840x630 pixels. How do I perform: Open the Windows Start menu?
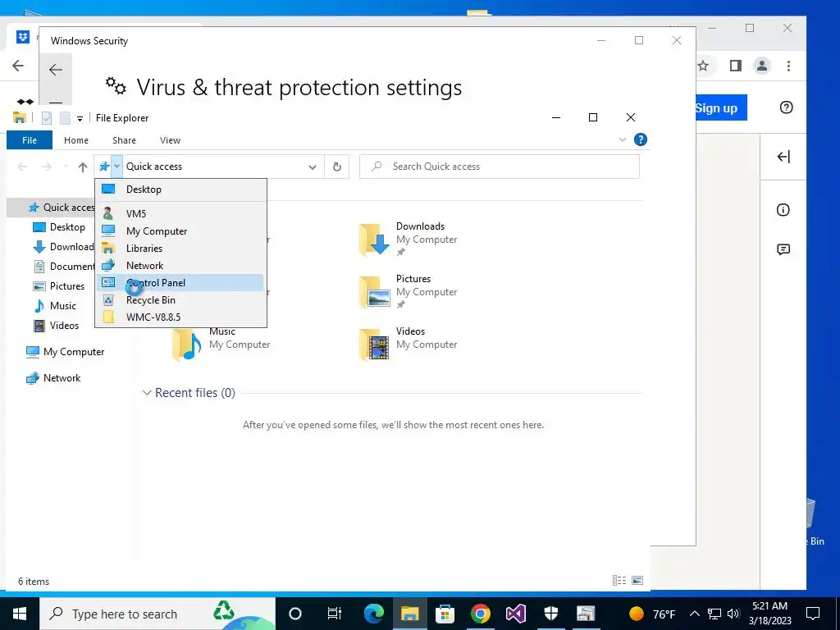(20, 614)
